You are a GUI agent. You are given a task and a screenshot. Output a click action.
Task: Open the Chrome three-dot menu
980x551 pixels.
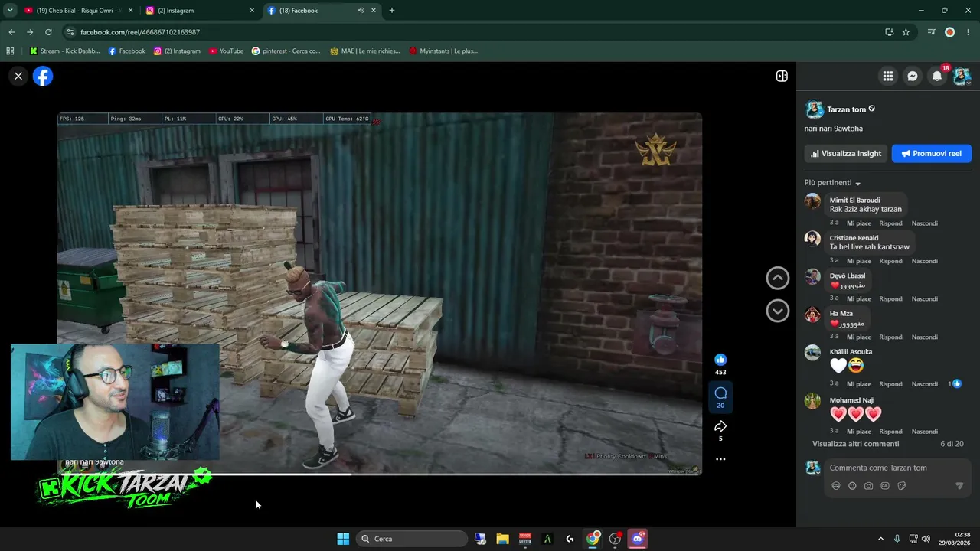968,32
